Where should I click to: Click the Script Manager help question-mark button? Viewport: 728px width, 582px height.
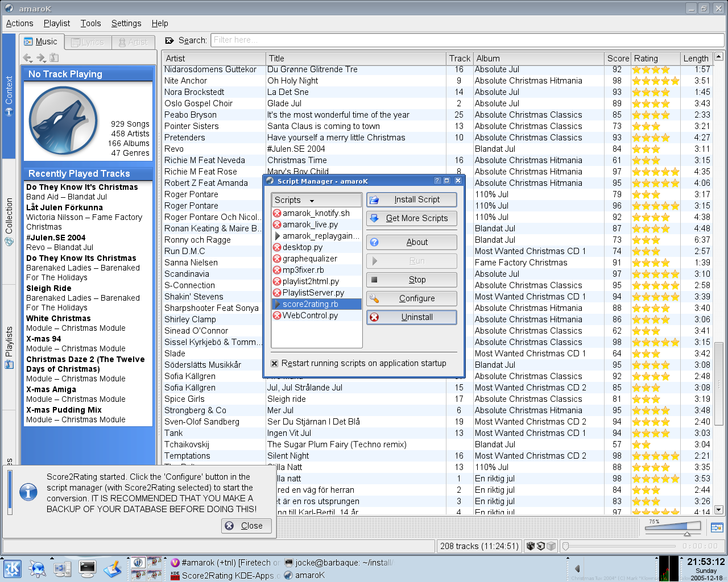(437, 181)
